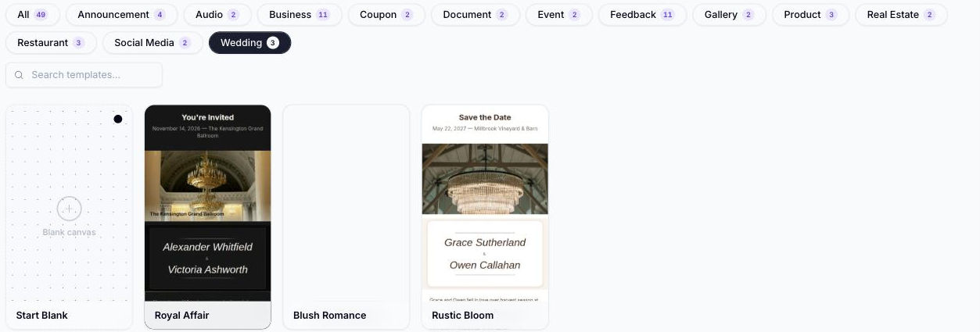Open the Royal Affair template thumbnail
This screenshot has width=980, height=332.
coord(208,203)
